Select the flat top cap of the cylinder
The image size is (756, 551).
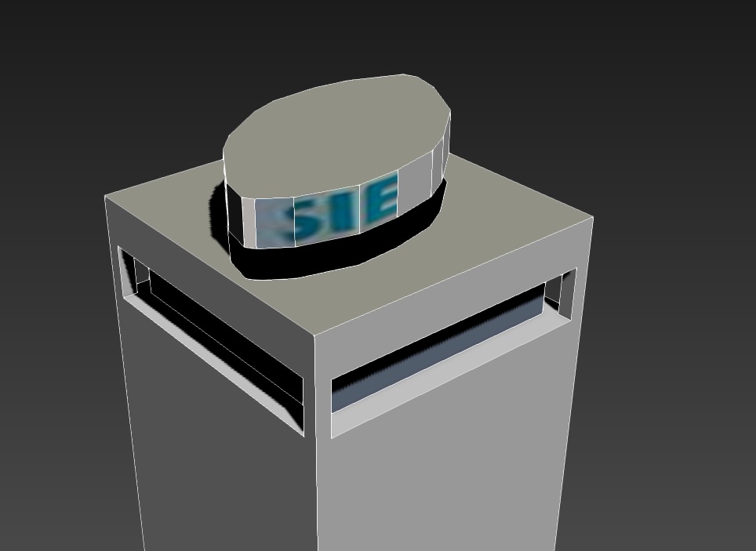(x=336, y=137)
